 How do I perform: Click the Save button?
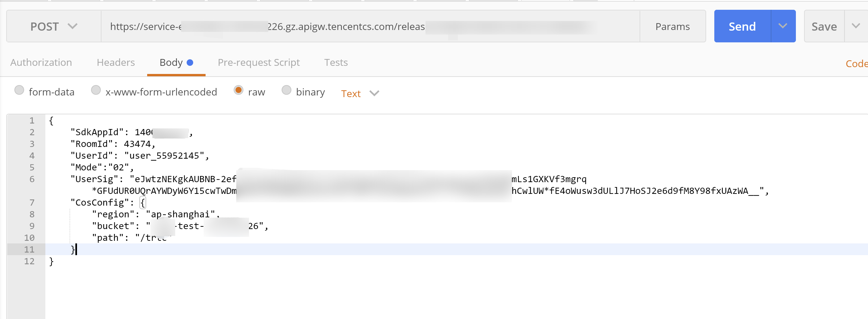pos(824,26)
